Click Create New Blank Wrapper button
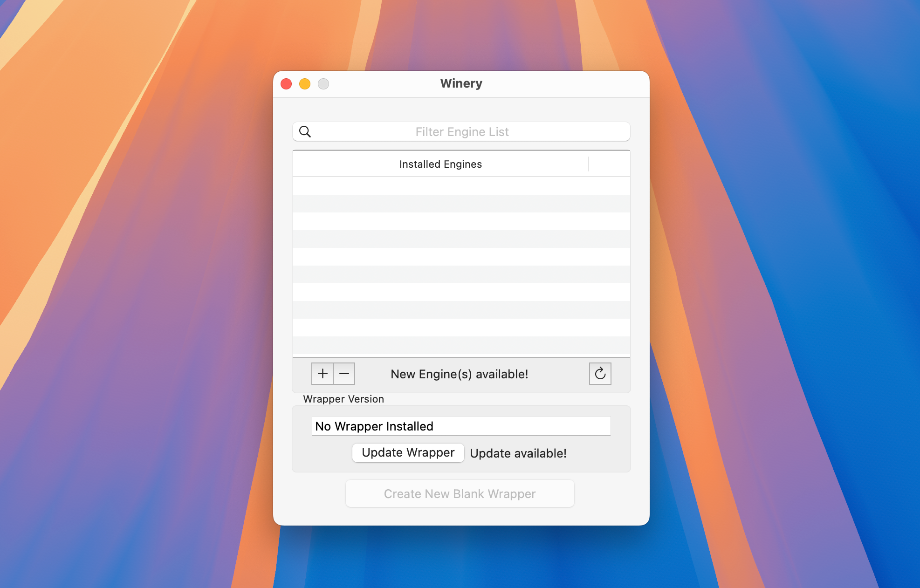Screen dimensions: 920x588 (460, 494)
